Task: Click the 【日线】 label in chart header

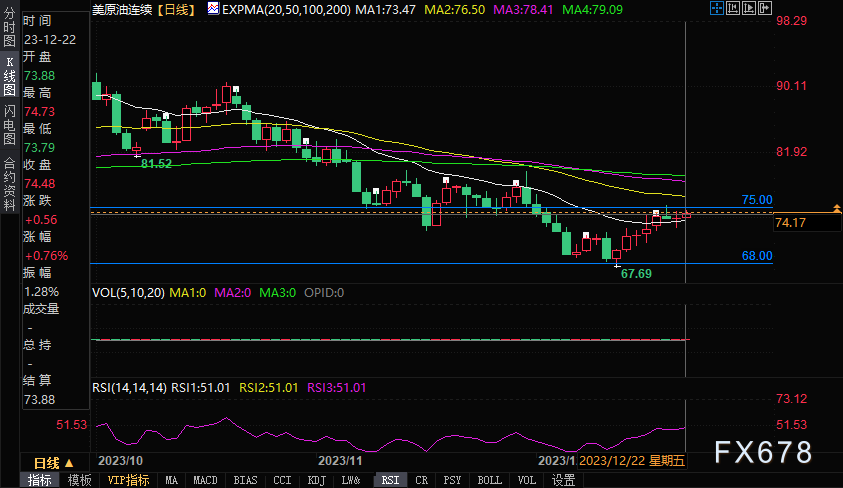Action: (176, 9)
